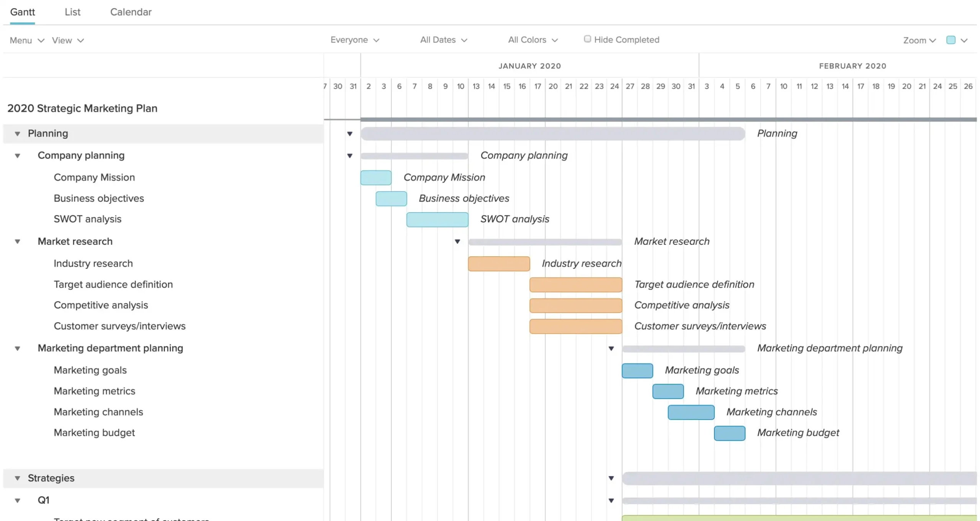Image resolution: width=980 pixels, height=521 pixels.
Task: Collapse the Q1 group
Action: click(17, 500)
